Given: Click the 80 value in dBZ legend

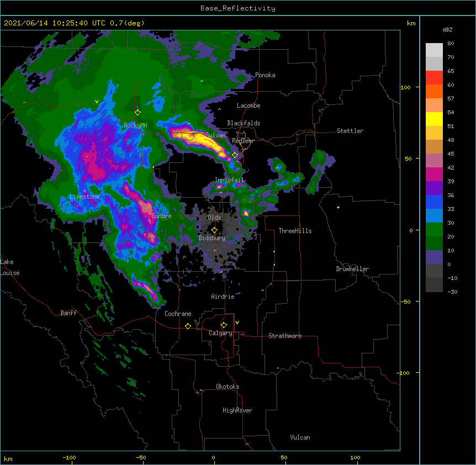Looking at the screenshot, I should point(451,44).
